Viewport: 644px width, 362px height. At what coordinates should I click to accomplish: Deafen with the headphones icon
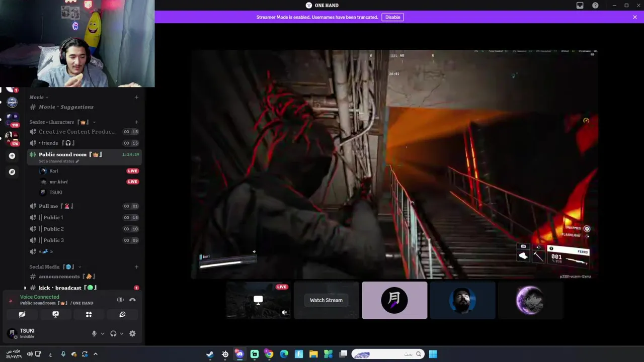[113, 333]
